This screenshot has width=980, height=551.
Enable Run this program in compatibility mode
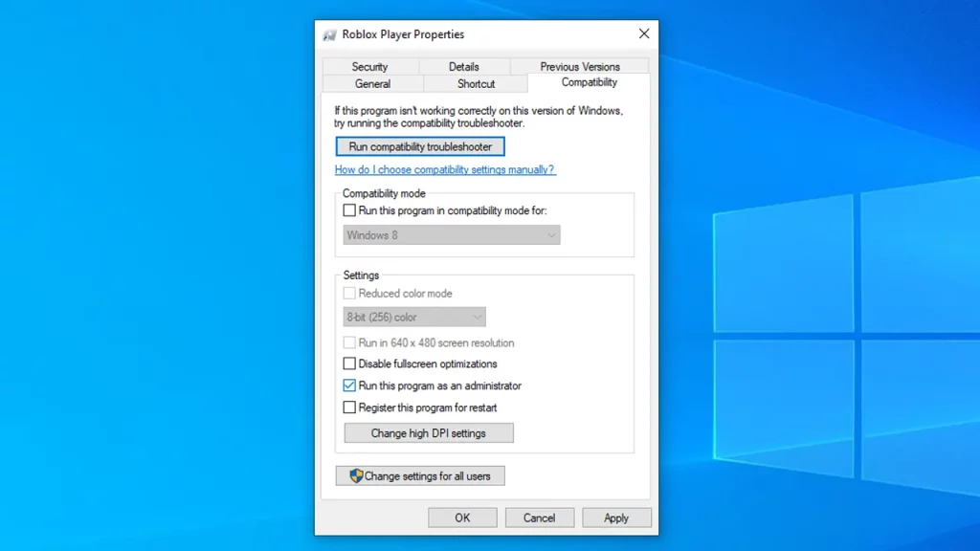tap(349, 210)
